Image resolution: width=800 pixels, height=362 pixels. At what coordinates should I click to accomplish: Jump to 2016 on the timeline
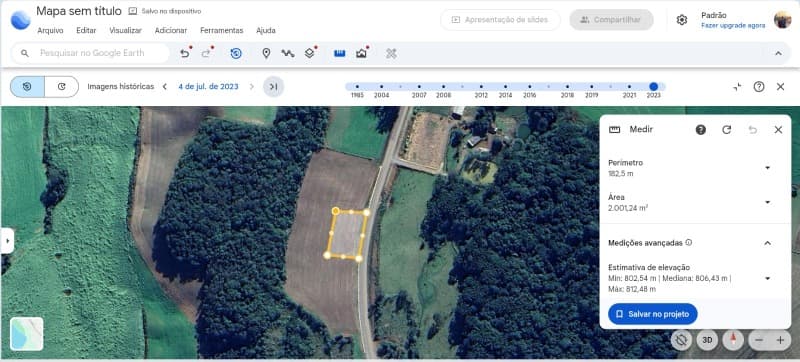tap(530, 87)
